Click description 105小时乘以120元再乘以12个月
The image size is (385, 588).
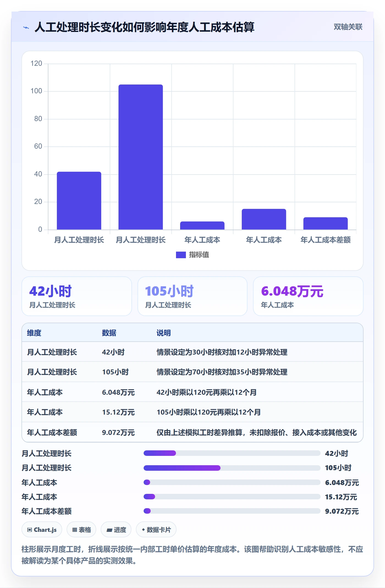(209, 412)
